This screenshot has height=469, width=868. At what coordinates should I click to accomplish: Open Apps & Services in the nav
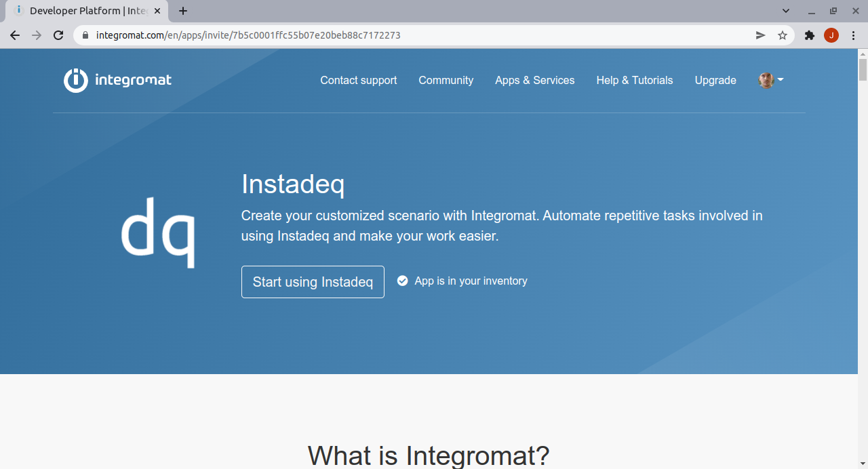535,80
